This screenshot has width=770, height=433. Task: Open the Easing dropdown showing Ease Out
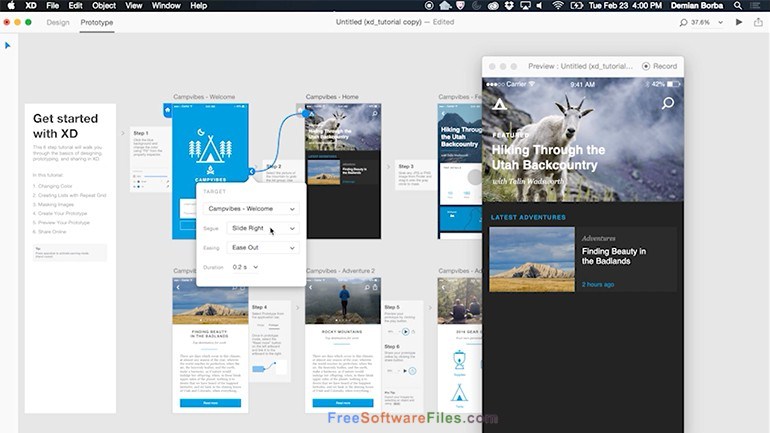click(263, 247)
